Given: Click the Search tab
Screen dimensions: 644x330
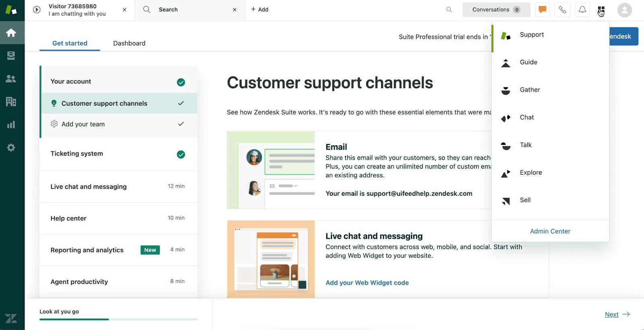Looking at the screenshot, I should click(x=190, y=10).
